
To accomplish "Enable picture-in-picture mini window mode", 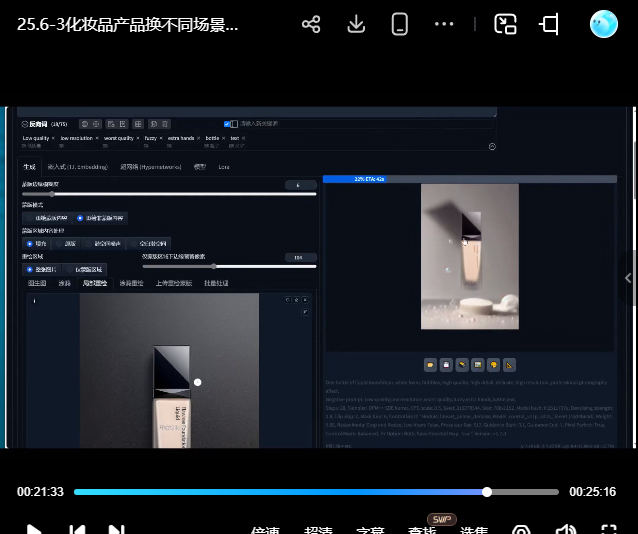I will coord(506,24).
